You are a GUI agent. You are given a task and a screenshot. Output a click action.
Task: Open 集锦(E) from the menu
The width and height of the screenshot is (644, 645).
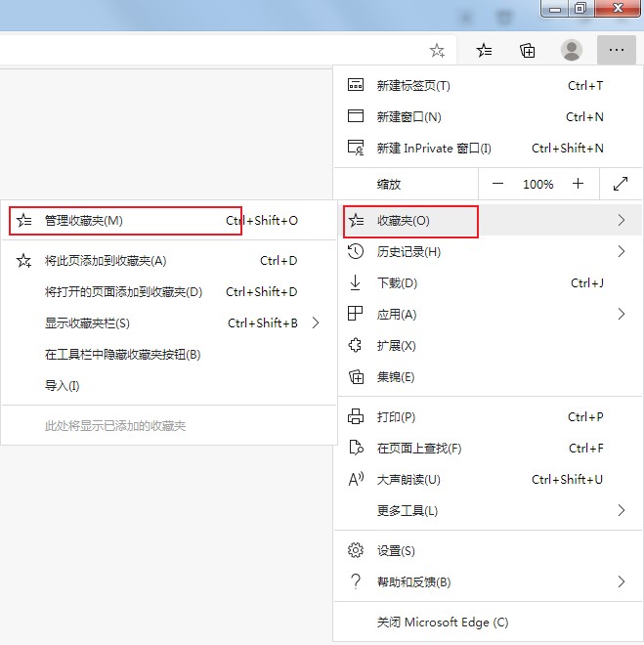click(x=488, y=376)
